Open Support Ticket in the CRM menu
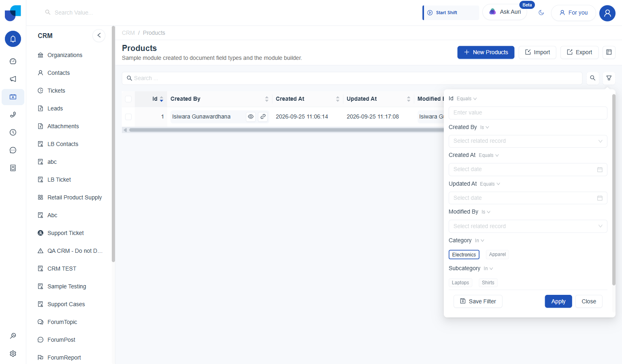The height and width of the screenshot is (364, 622). click(66, 233)
